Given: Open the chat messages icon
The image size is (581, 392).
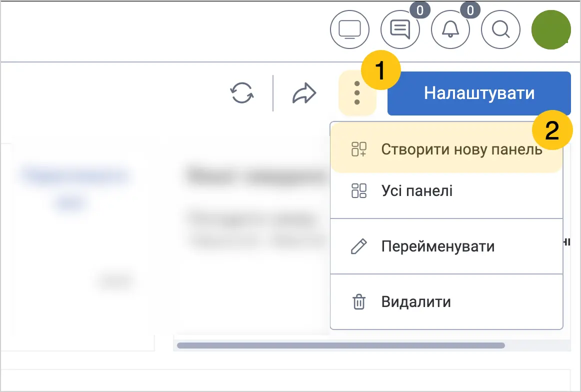Looking at the screenshot, I should coord(400,29).
